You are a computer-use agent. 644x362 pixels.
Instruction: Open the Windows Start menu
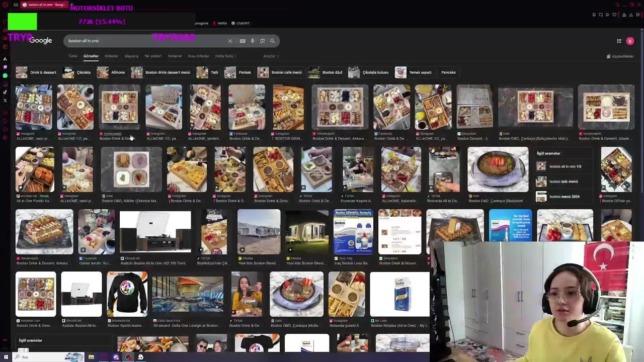point(7,357)
